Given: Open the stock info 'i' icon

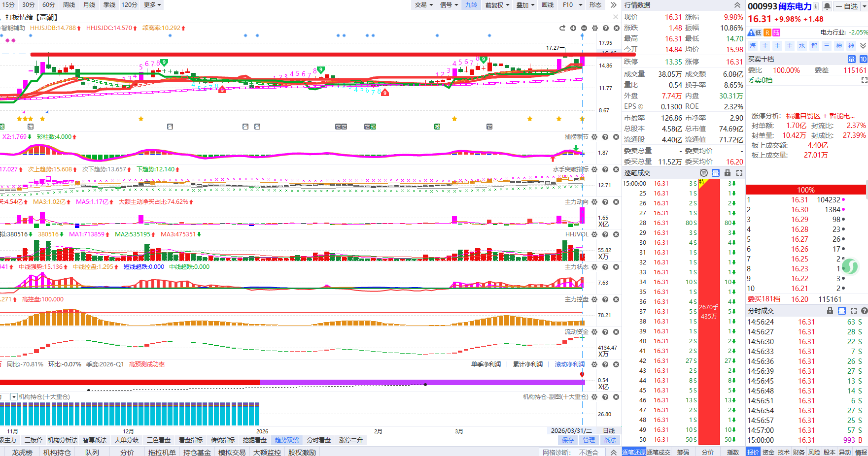Looking at the screenshot, I should pos(816,6).
